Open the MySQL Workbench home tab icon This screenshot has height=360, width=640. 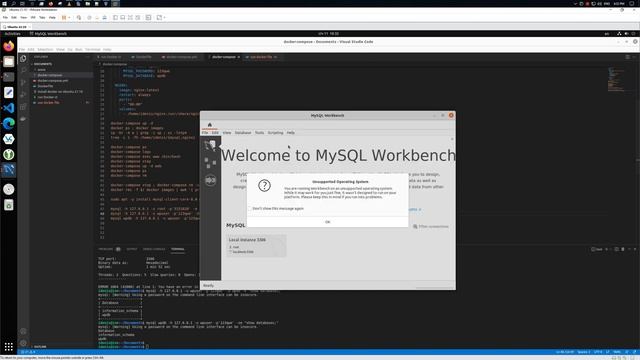(x=210, y=125)
